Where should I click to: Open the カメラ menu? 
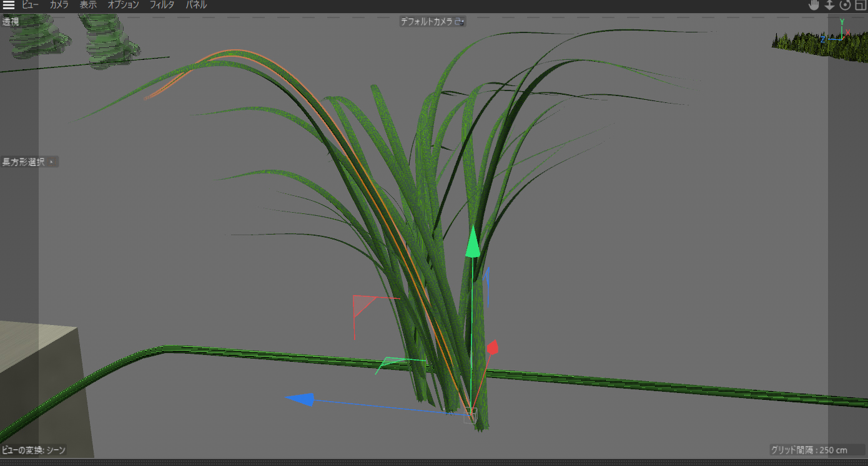pyautogui.click(x=59, y=5)
